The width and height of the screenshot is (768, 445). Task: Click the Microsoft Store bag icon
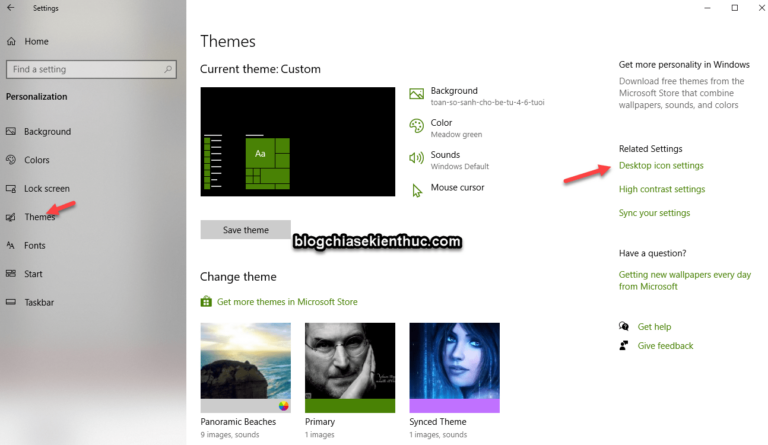[x=206, y=301]
